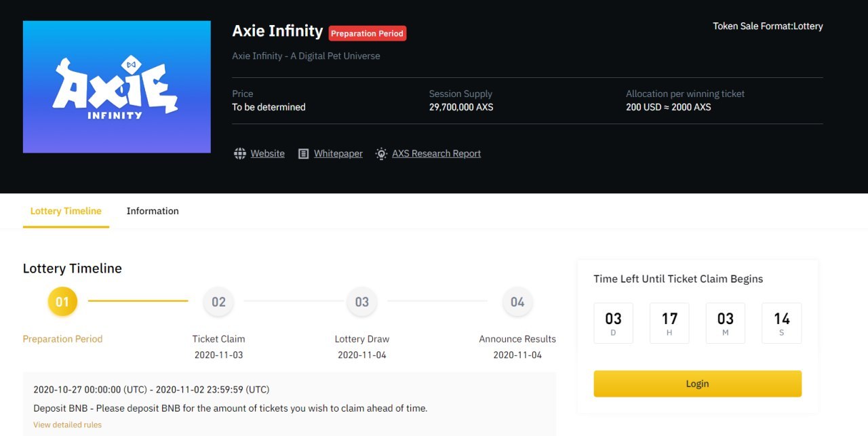This screenshot has width=868, height=436.
Task: Select the Lottery Timeline tab
Action: pos(66,211)
